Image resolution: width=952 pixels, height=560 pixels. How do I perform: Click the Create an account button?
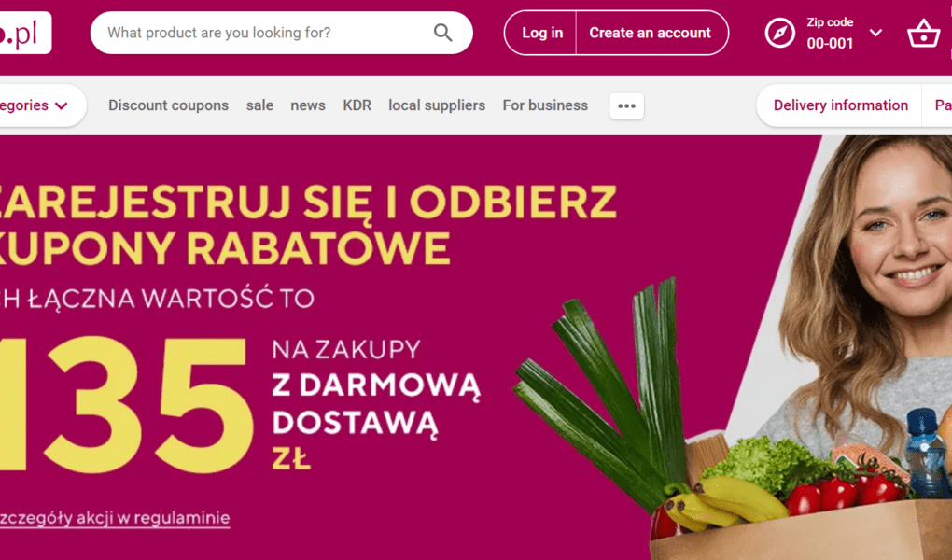pos(651,33)
